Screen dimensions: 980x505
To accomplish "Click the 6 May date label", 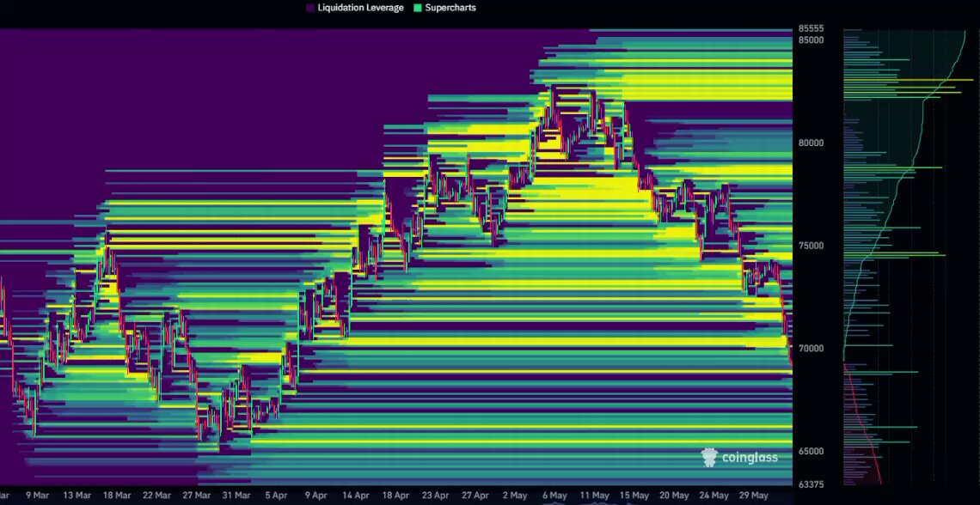I will click(x=555, y=496).
